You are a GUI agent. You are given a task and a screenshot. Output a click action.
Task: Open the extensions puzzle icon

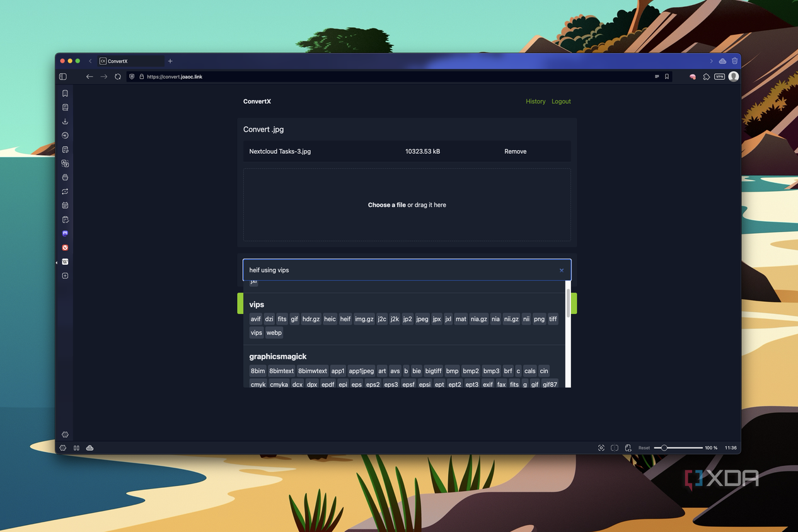pyautogui.click(x=707, y=76)
